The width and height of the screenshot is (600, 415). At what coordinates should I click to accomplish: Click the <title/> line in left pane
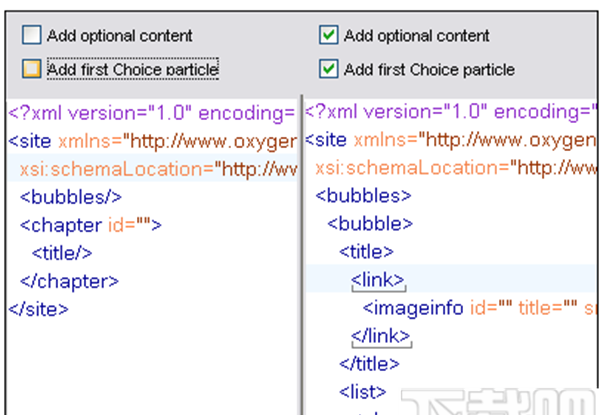[62, 253]
